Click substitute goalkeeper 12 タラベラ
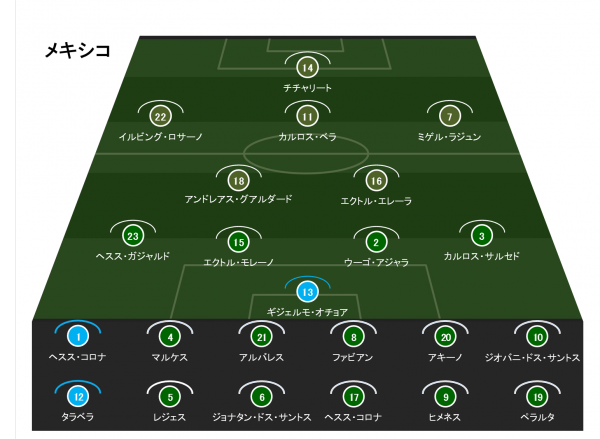 pos(78,397)
